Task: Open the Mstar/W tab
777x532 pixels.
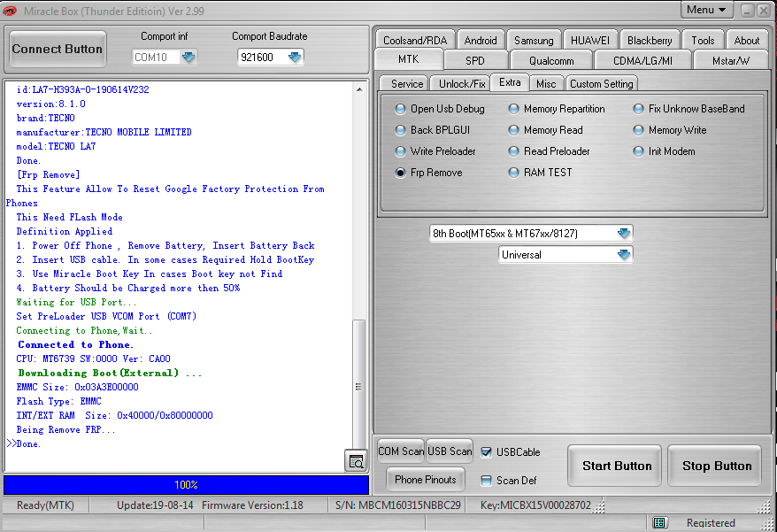Action: click(x=731, y=60)
